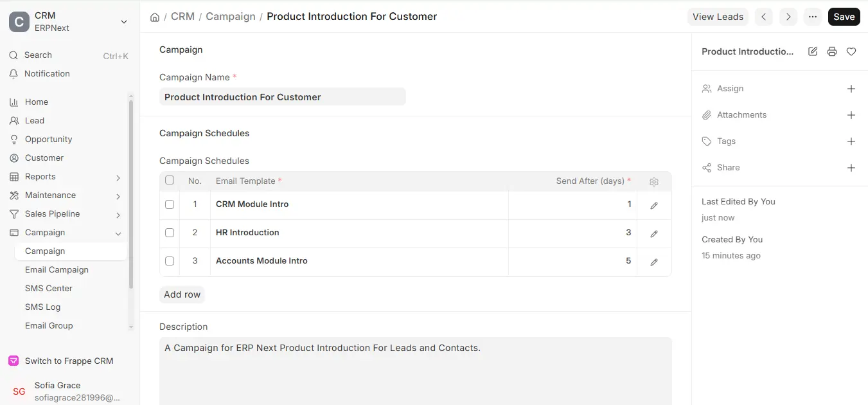This screenshot has height=405, width=868.
Task: Click the Accounts Module Intro cell
Action: coord(359,261)
